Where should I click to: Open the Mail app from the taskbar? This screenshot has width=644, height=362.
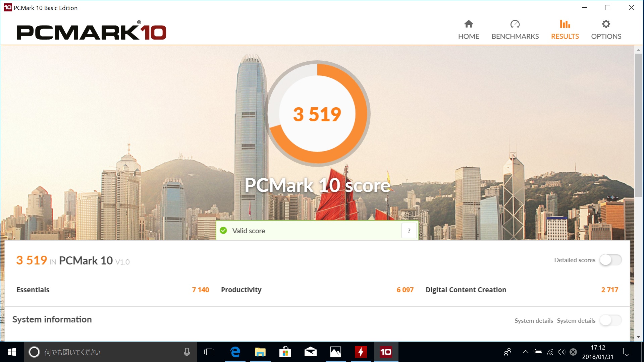pyautogui.click(x=311, y=352)
